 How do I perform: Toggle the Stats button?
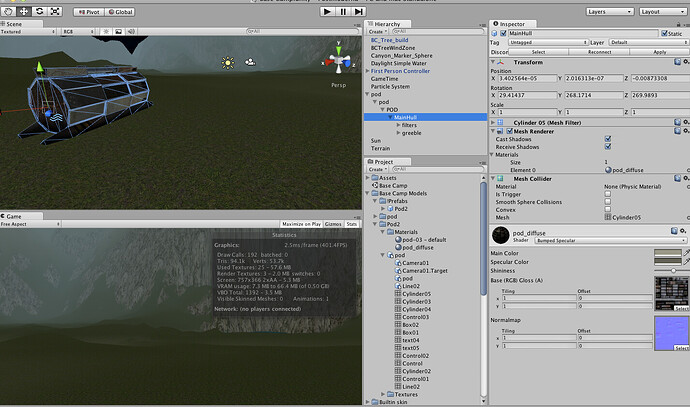coord(352,224)
